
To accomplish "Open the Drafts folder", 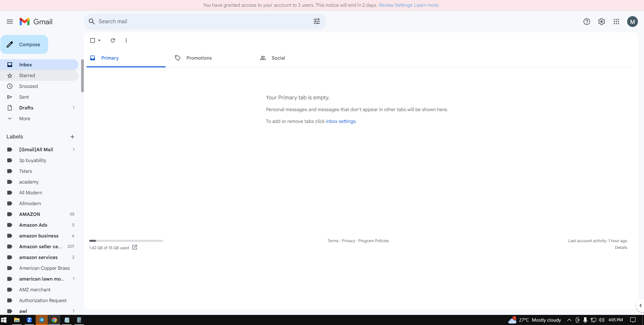I will pyautogui.click(x=39, y=108).
